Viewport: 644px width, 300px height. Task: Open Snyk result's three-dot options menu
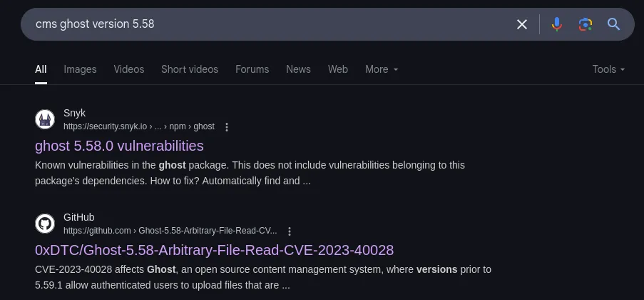coord(227,127)
